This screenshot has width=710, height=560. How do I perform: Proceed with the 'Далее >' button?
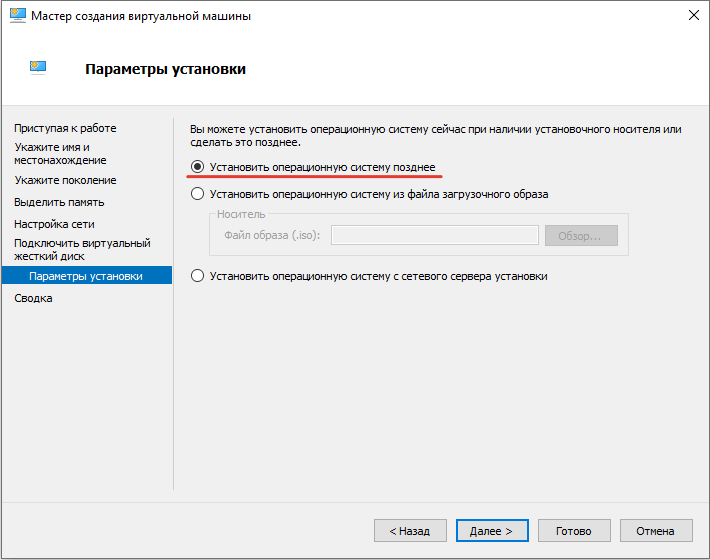492,531
